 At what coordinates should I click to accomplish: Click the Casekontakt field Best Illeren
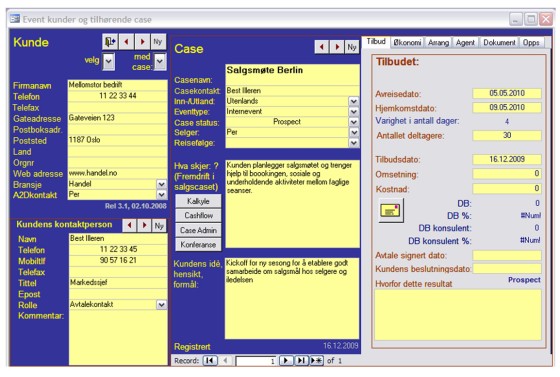(x=292, y=91)
